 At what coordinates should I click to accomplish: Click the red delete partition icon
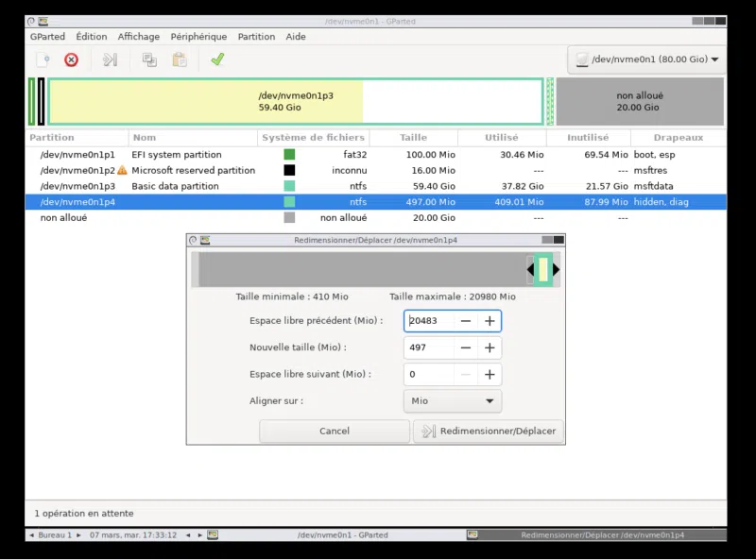click(x=71, y=59)
